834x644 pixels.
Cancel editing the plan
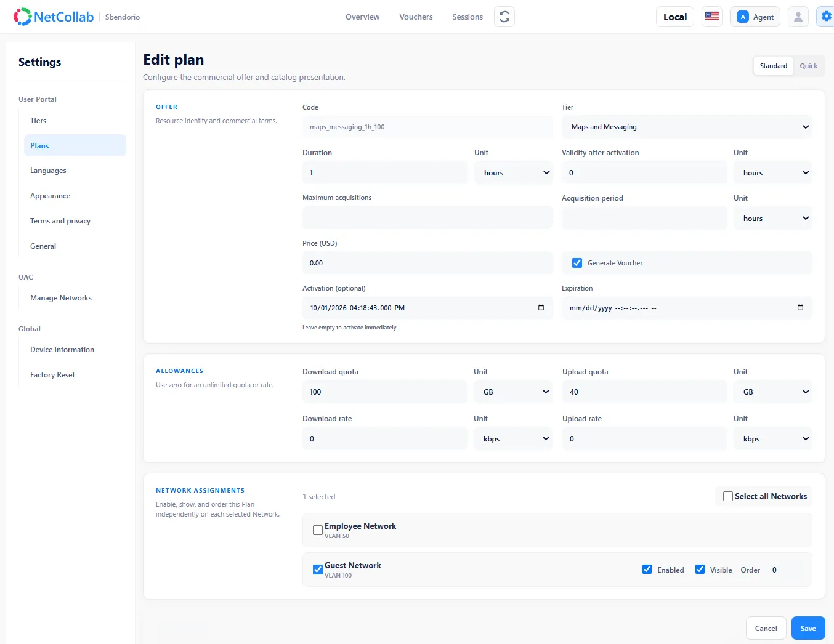point(766,628)
